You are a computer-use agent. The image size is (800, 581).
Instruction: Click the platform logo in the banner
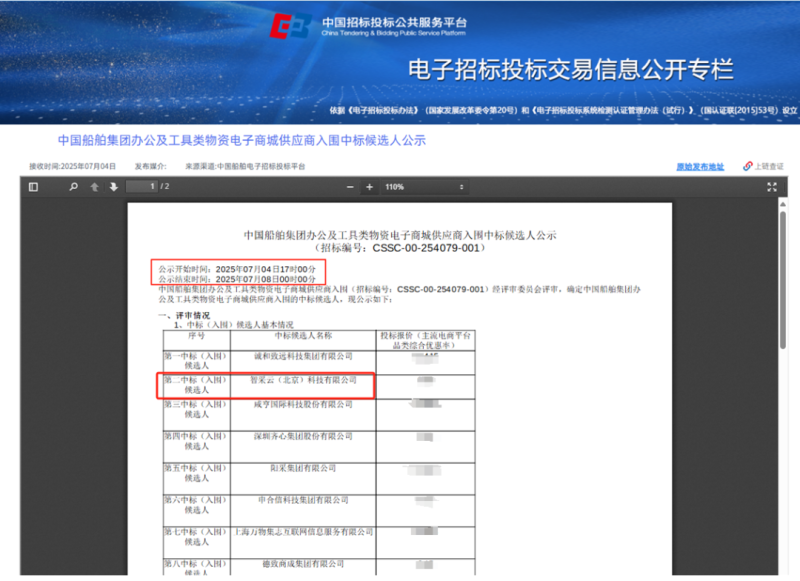pyautogui.click(x=290, y=26)
